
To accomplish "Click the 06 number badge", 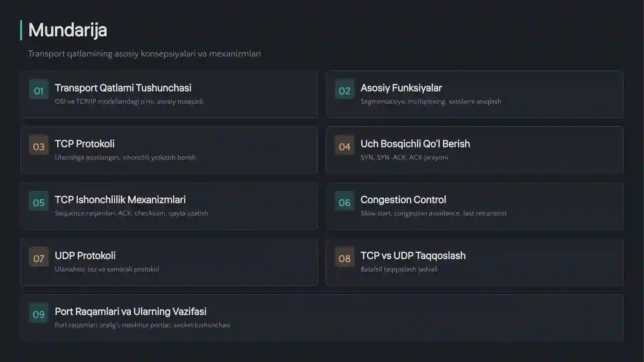I will [345, 201].
